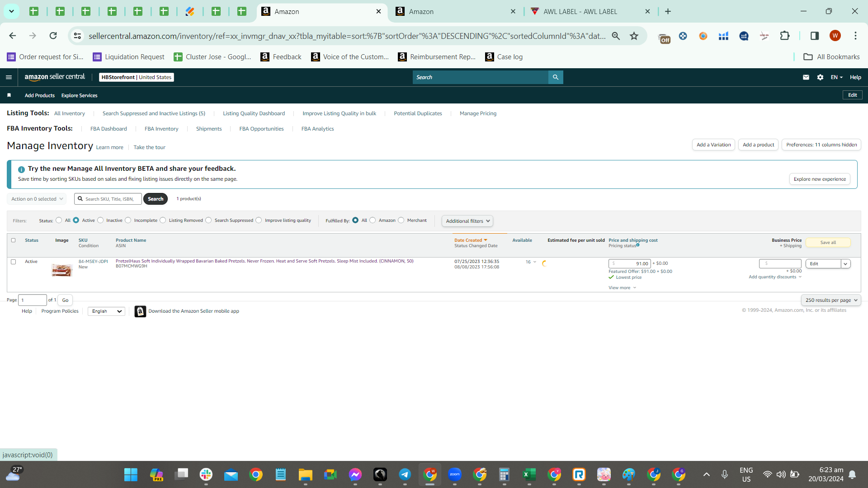Click the Amazon Seller mobile app icon
This screenshot has width=868, height=488.
click(140, 311)
